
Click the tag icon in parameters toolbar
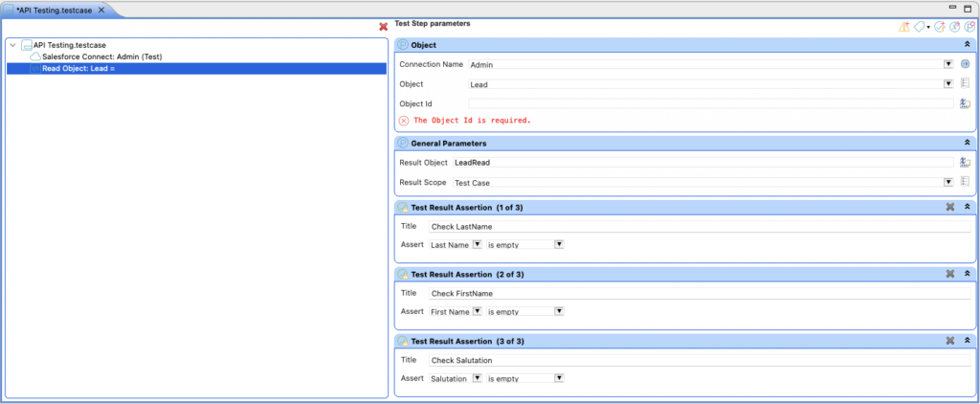(x=920, y=27)
